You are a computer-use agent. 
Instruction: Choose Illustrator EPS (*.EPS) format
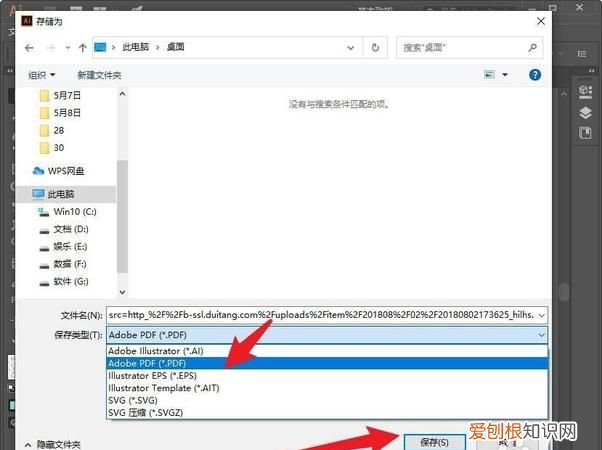327,376
